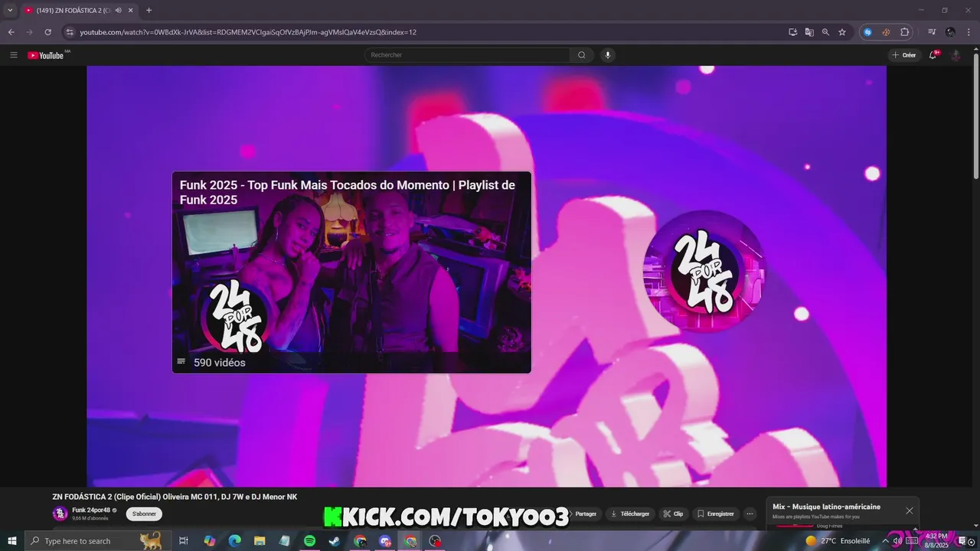Open the cookie extension icon
980x551 pixels.
point(886,32)
